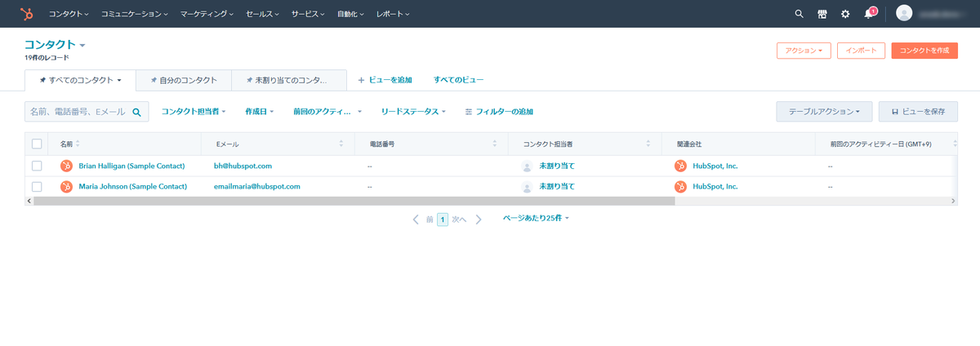Viewport: 980px width, 346px height.
Task: Click HubSpot, Inc. in Maria Johnson row
Action: 715,186
